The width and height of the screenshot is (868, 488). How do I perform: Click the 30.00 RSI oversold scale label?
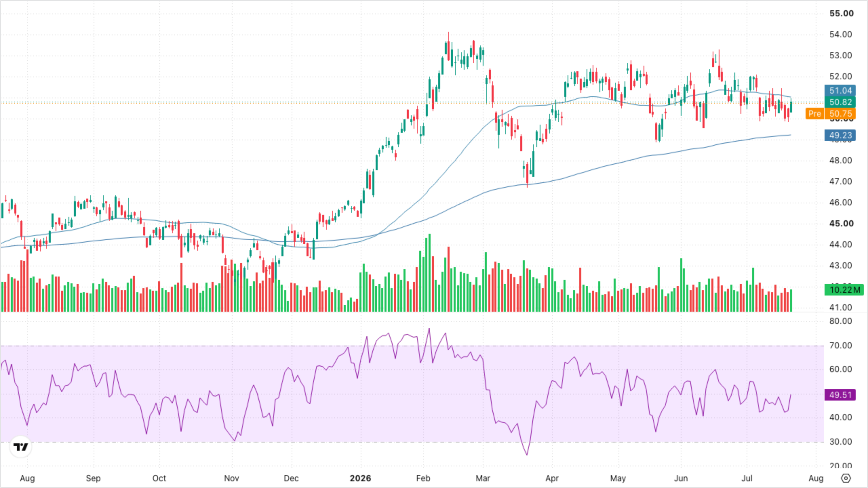pyautogui.click(x=841, y=442)
